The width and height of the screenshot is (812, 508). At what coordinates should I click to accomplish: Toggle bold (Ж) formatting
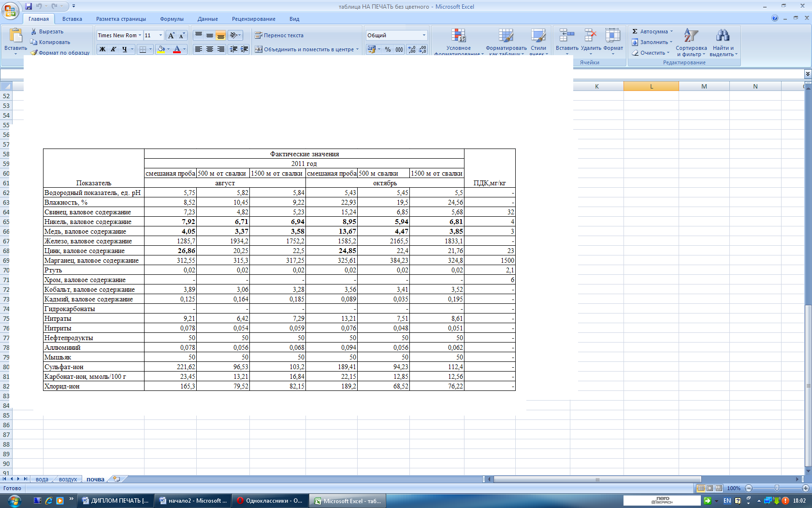(x=102, y=49)
